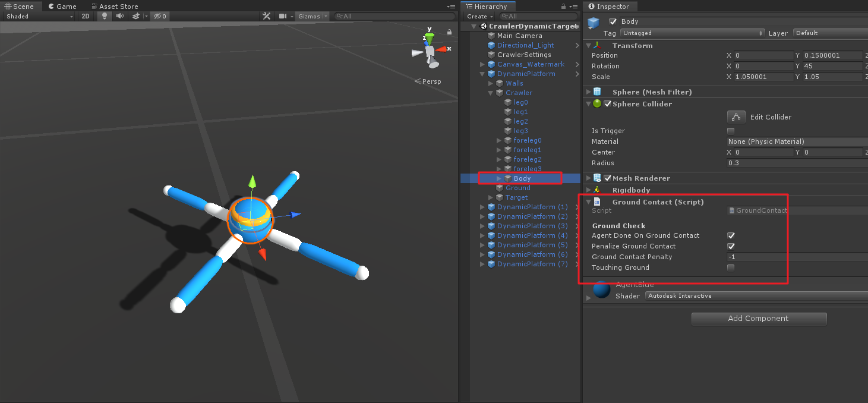The height and width of the screenshot is (403, 868).
Task: Click the Sphere Collider Radius field
Action: coord(797,163)
